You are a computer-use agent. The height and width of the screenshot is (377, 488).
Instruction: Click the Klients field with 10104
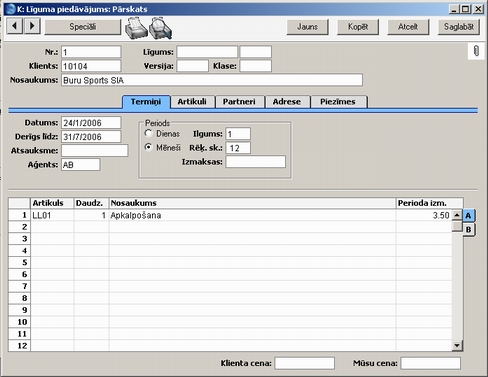tap(91, 66)
